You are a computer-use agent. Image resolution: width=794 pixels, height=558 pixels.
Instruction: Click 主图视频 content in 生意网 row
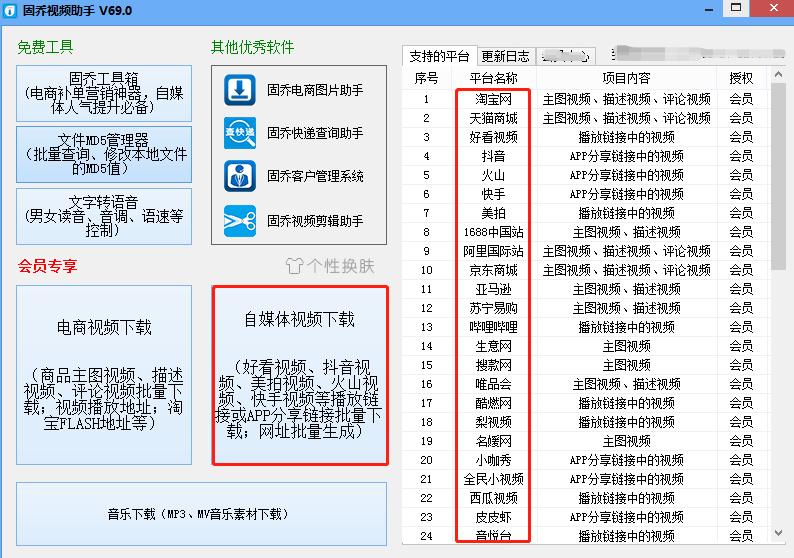pos(626,346)
